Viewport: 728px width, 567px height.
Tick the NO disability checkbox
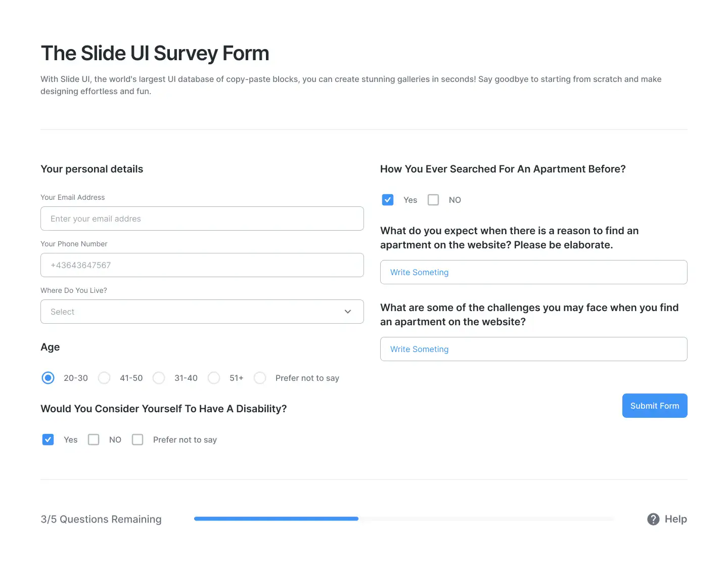point(94,440)
